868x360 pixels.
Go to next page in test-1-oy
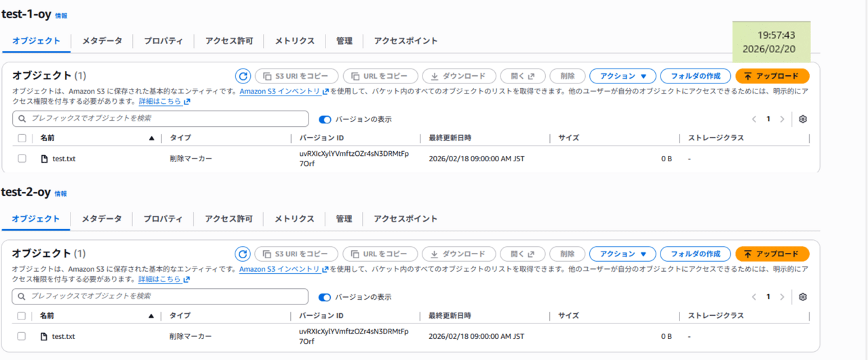coord(782,119)
